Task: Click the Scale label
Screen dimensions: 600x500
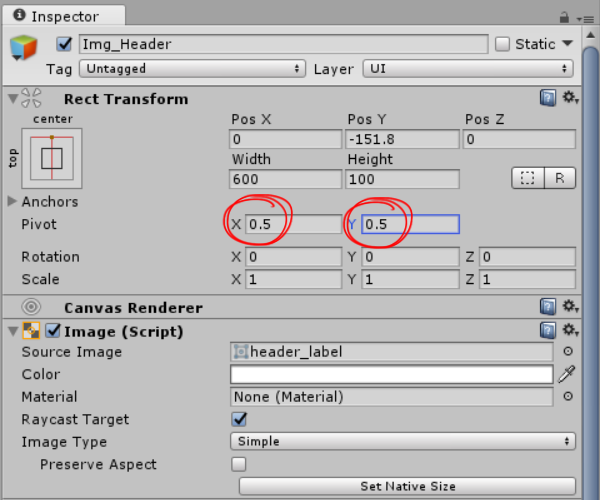Action: tap(41, 279)
